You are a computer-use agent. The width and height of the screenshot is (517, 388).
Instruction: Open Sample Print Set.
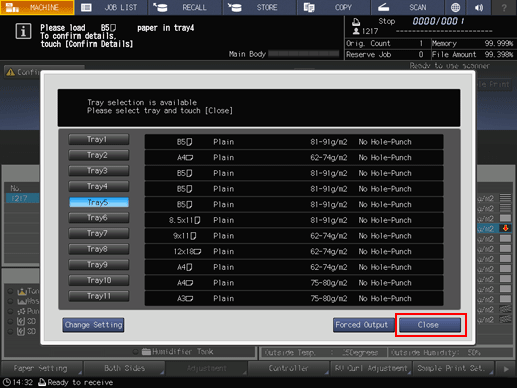click(453, 368)
